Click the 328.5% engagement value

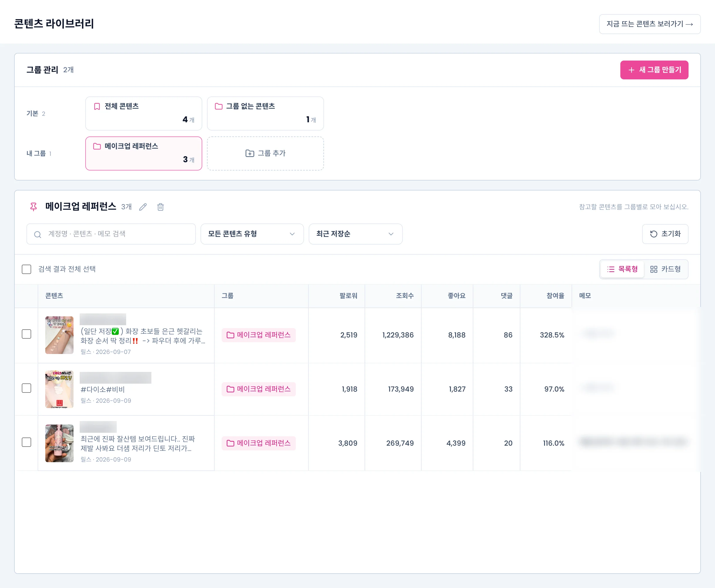552,335
